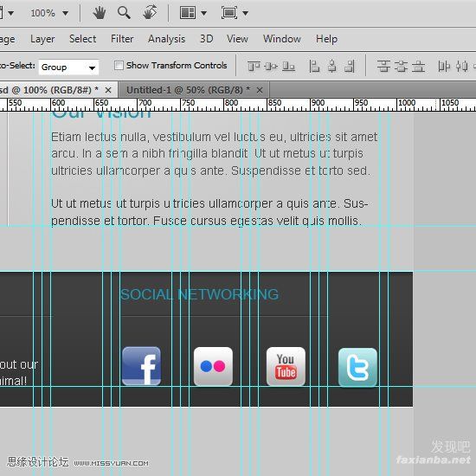This screenshot has width=476, height=476.
Task: Select the Zoom magnifier tool
Action: click(x=124, y=13)
